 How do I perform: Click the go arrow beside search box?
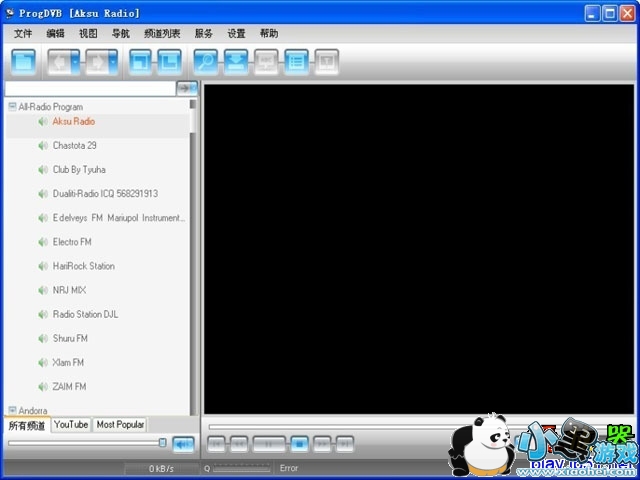pos(187,89)
